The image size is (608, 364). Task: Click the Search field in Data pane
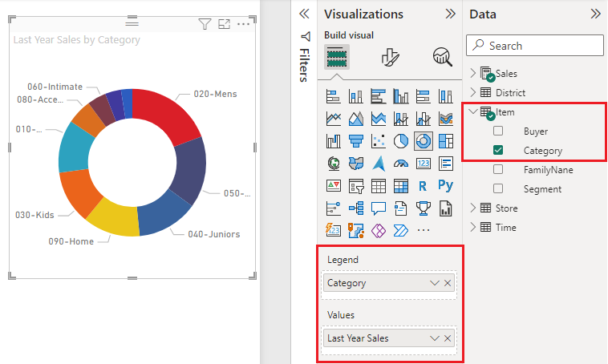coord(535,46)
